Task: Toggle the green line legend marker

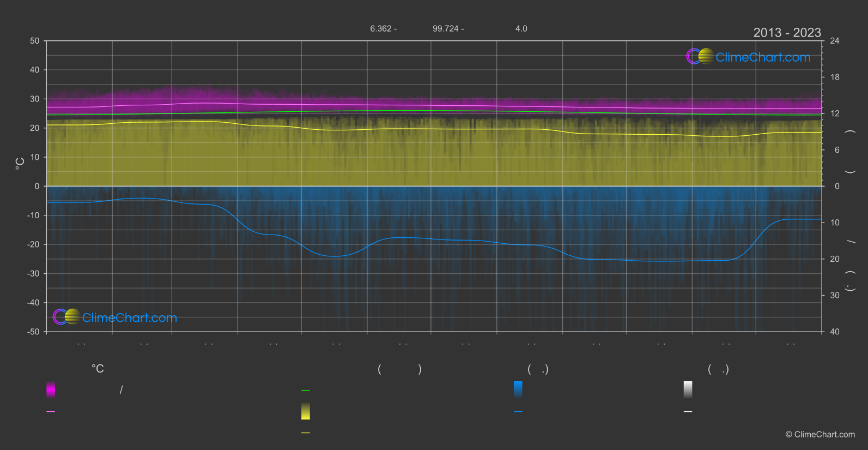Action: click(x=306, y=390)
